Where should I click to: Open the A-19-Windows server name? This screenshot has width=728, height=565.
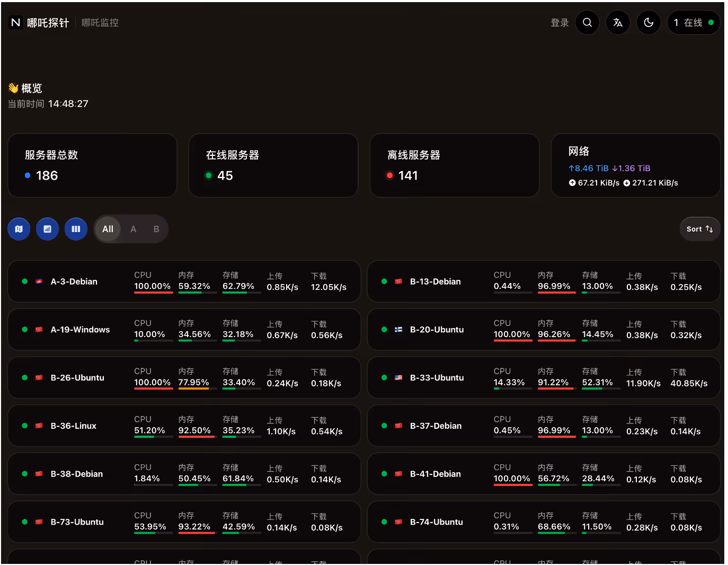tap(81, 330)
